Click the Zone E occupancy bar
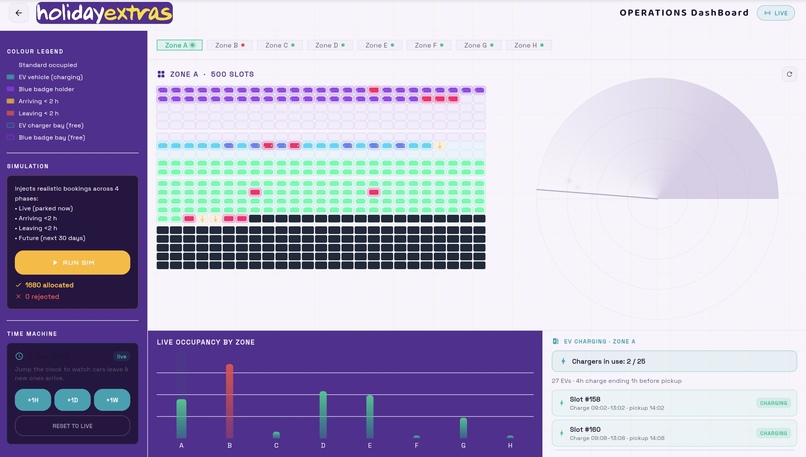 370,417
